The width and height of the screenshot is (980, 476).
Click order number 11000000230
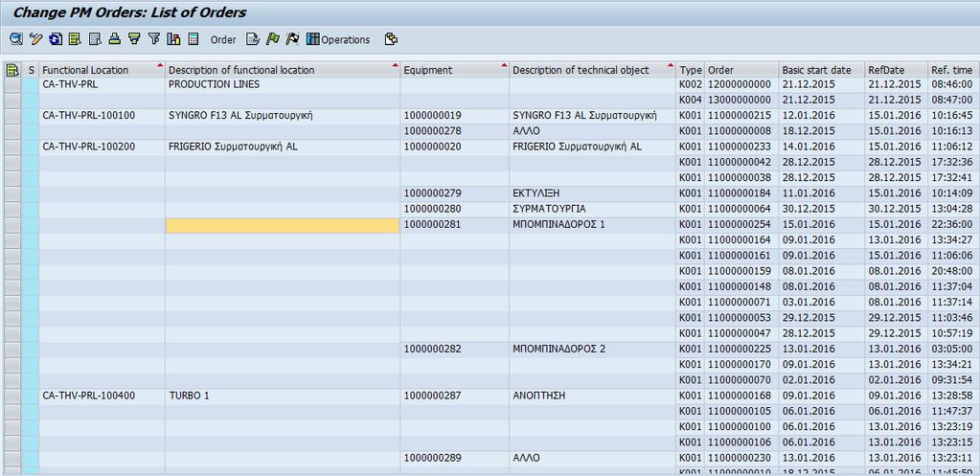[740, 459]
